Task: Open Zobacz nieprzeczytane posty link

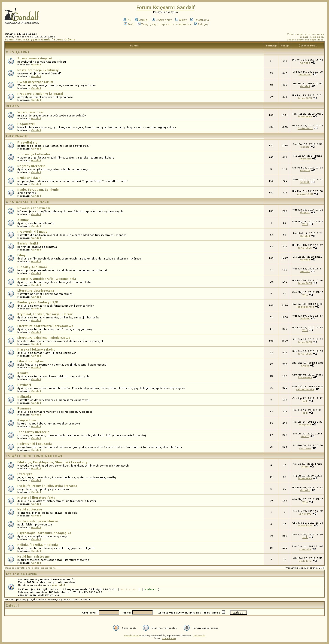Action: point(305,34)
